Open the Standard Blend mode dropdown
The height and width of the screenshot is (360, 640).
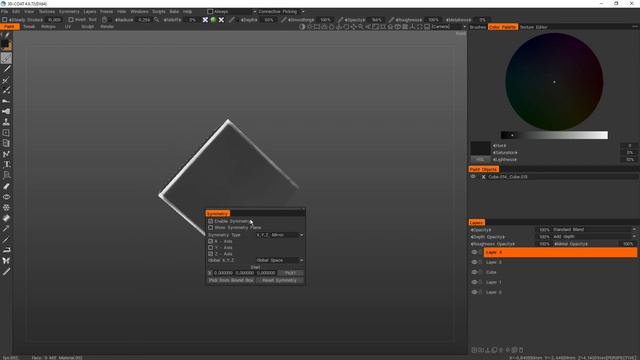pyautogui.click(x=594, y=229)
